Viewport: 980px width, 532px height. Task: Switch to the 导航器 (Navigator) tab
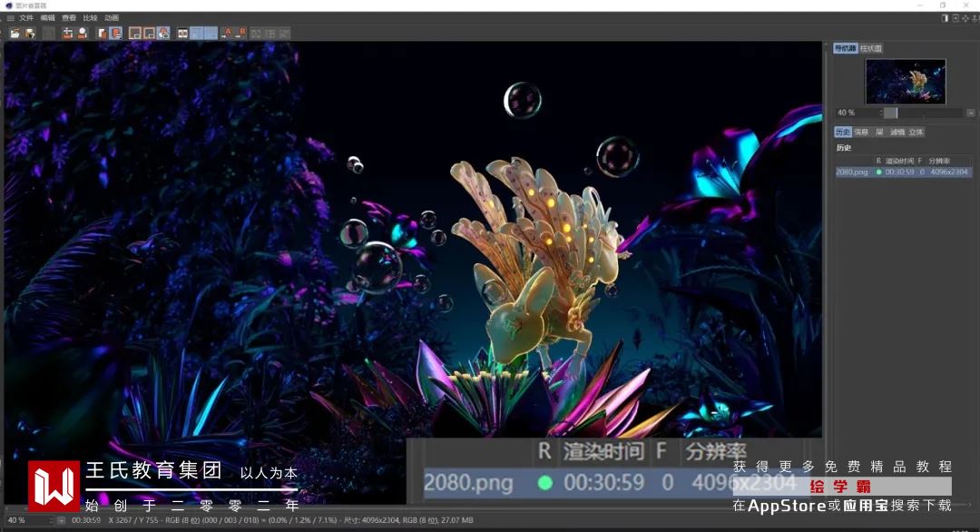click(845, 48)
